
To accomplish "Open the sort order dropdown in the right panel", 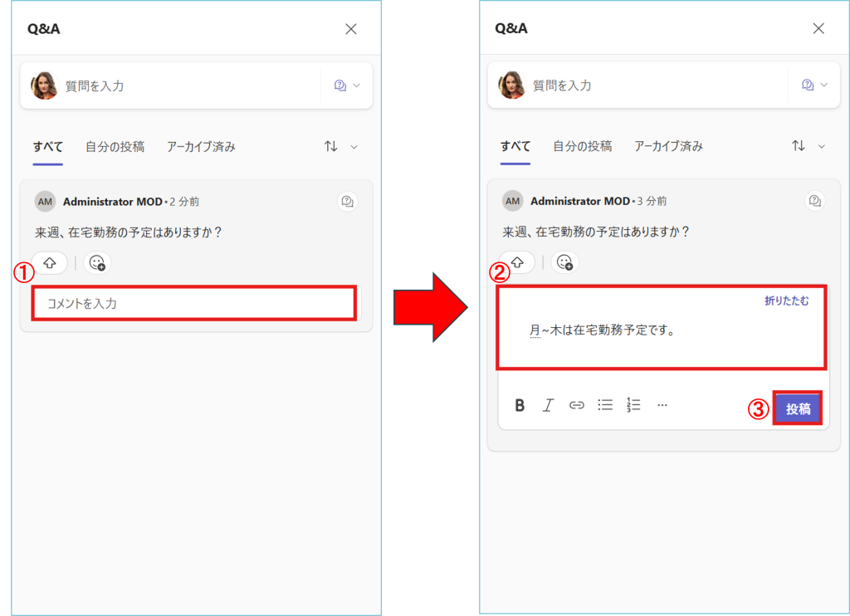I will pyautogui.click(x=808, y=146).
